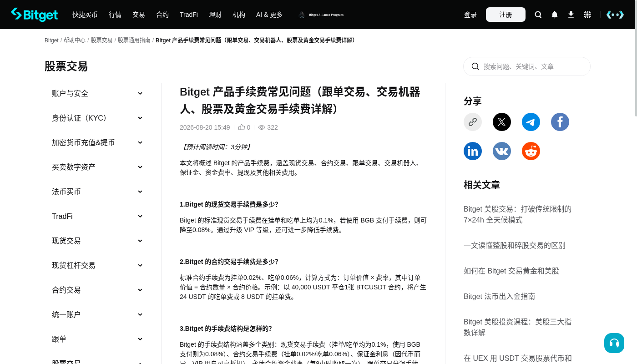This screenshot has height=364, width=637.
Task: Open the 理财 navigation menu
Action: tap(215, 15)
